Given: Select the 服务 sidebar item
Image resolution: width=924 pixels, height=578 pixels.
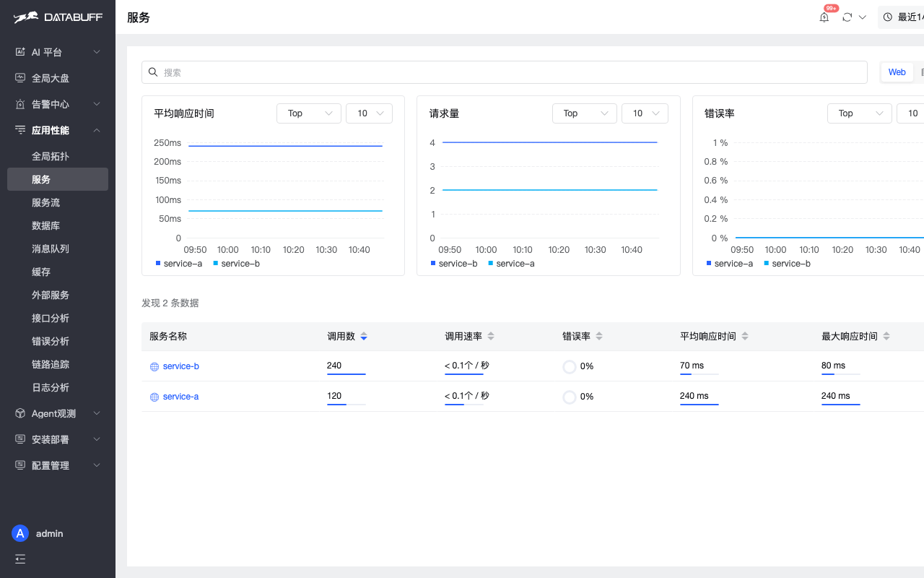Looking at the screenshot, I should click(58, 179).
